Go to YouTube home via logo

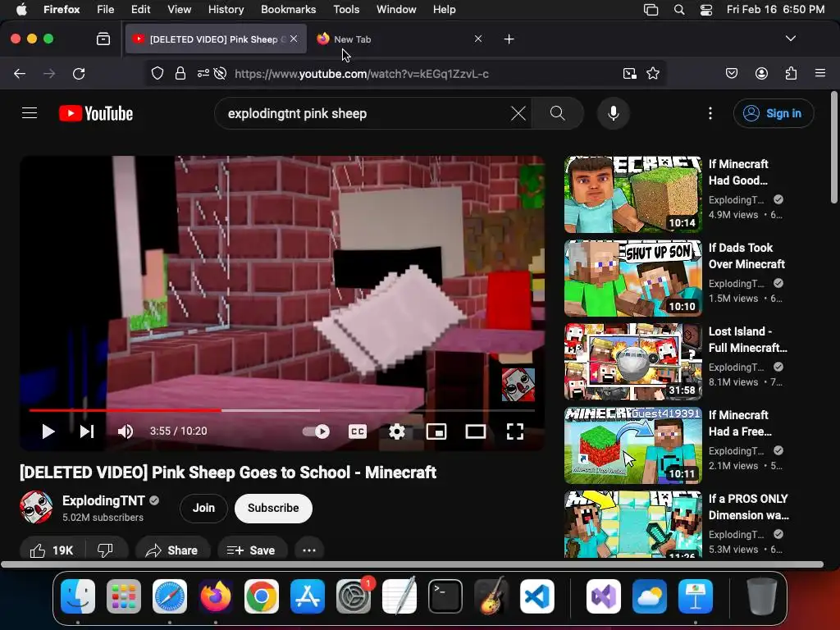point(96,113)
